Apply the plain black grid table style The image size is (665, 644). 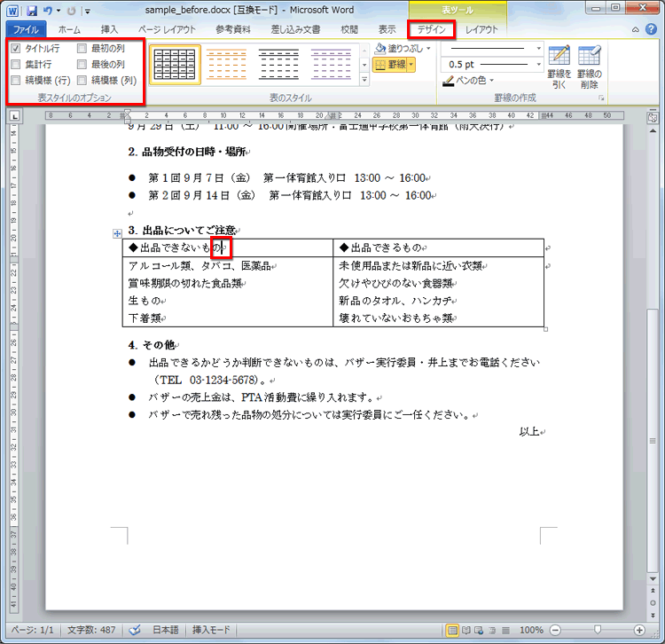point(175,65)
